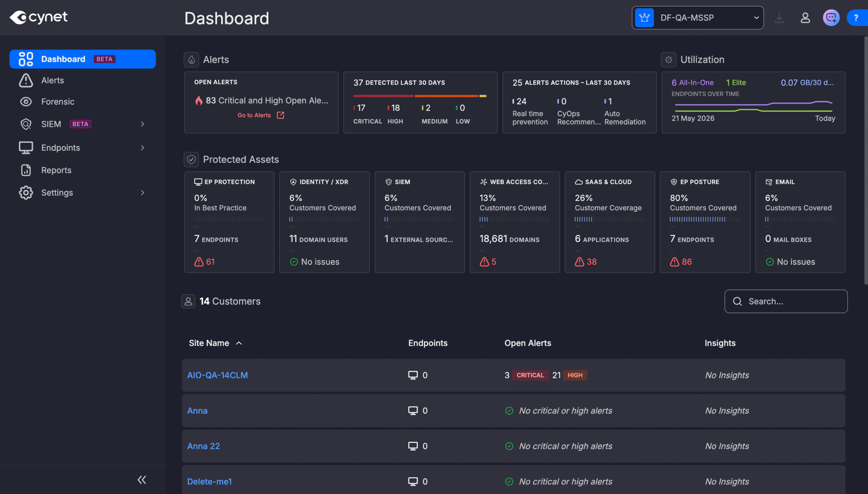868x494 pixels.
Task: Click the customers Search field
Action: point(786,301)
